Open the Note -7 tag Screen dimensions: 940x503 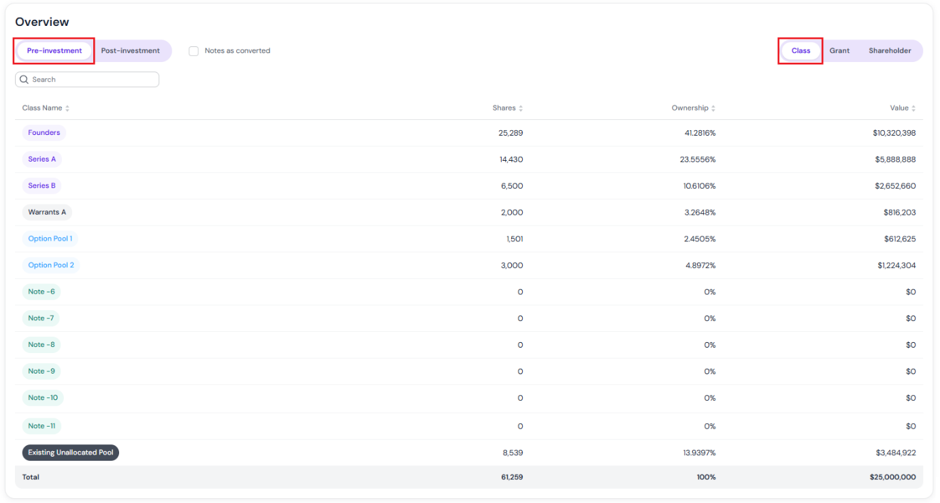point(41,318)
